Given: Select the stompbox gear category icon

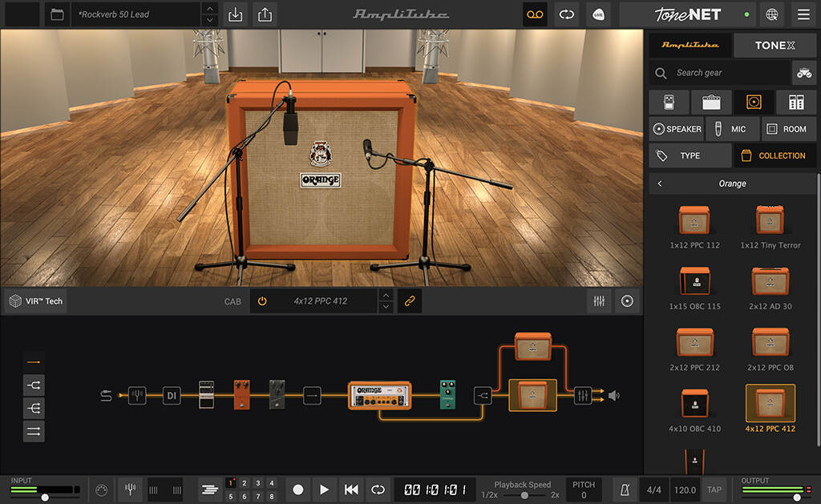Looking at the screenshot, I should point(669,102).
